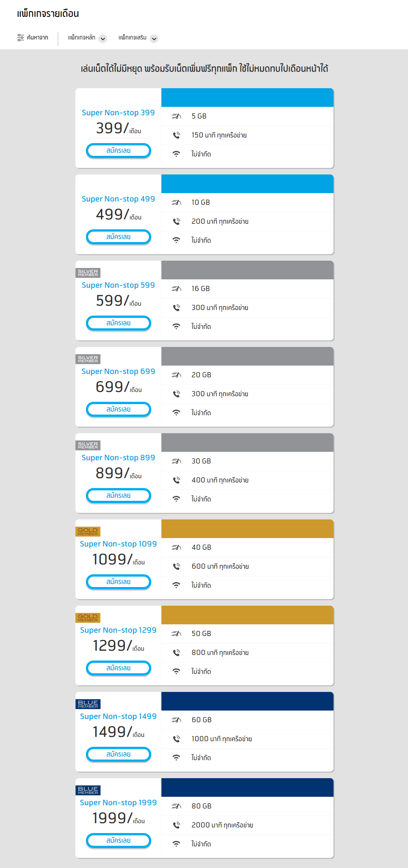Click the data speed icon beside 80 GB
408x868 pixels.
pos(176,806)
